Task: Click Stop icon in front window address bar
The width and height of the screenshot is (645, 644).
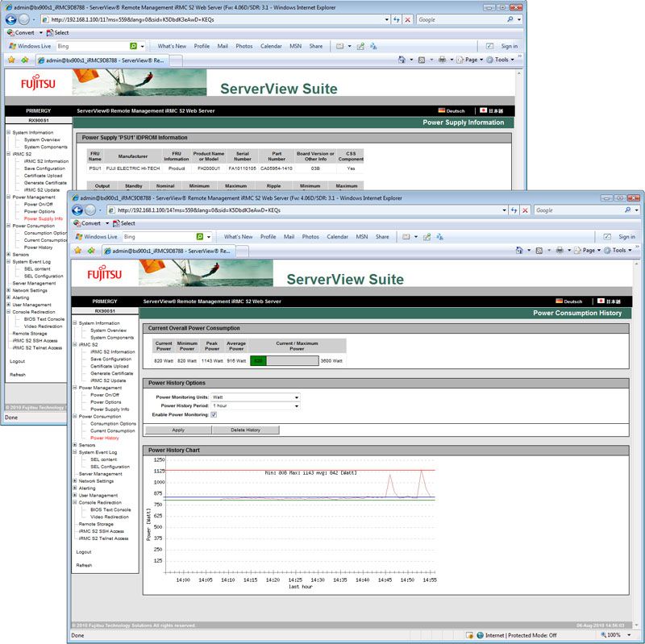Action: [x=525, y=210]
